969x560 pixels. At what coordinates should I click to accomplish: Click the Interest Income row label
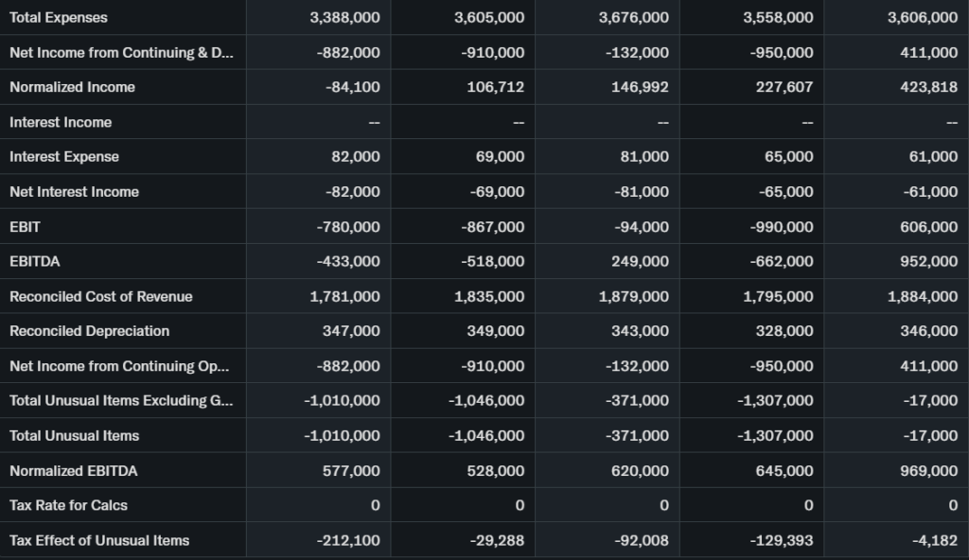(x=61, y=122)
